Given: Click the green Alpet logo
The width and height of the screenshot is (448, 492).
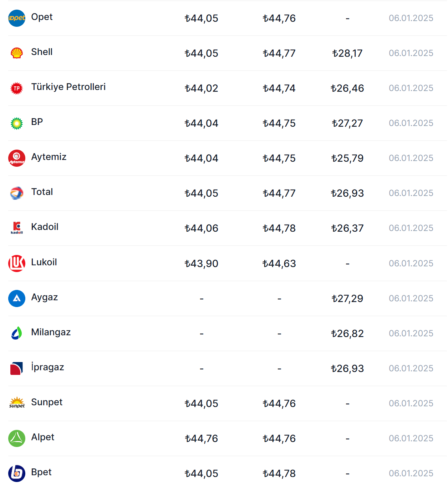Looking at the screenshot, I should coord(17,438).
